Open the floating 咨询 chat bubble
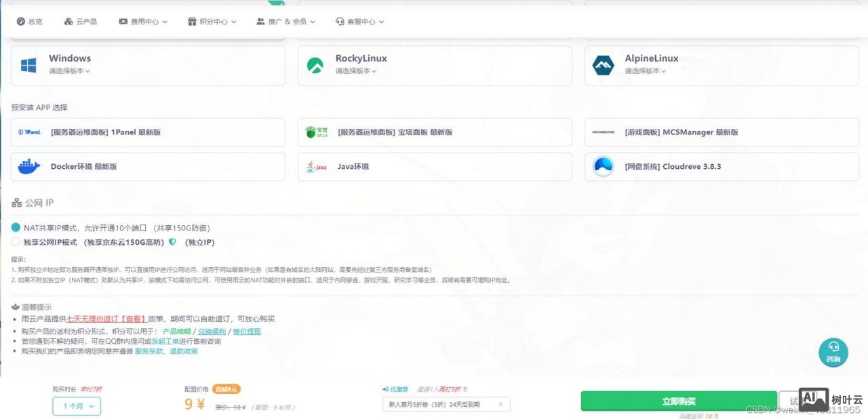868x419 pixels. coord(833,353)
